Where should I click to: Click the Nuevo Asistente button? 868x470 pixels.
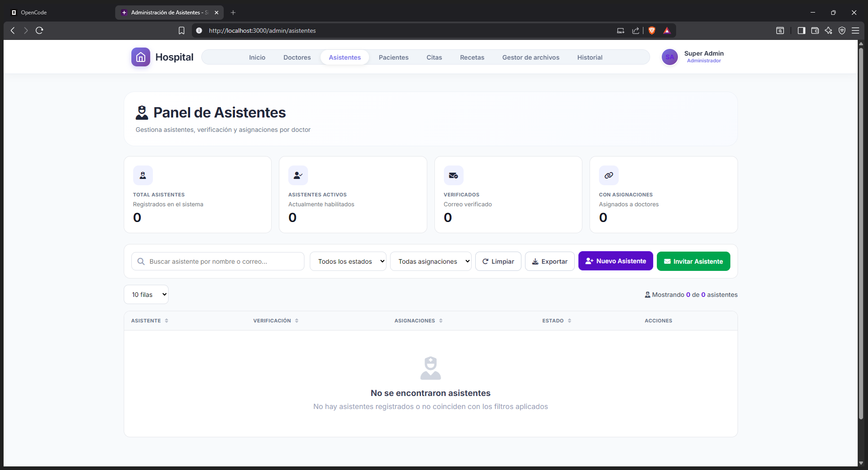coord(616,261)
